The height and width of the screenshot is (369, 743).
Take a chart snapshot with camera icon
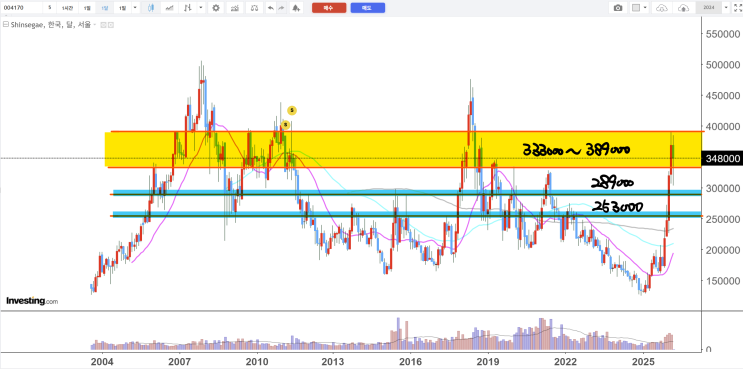618,8
